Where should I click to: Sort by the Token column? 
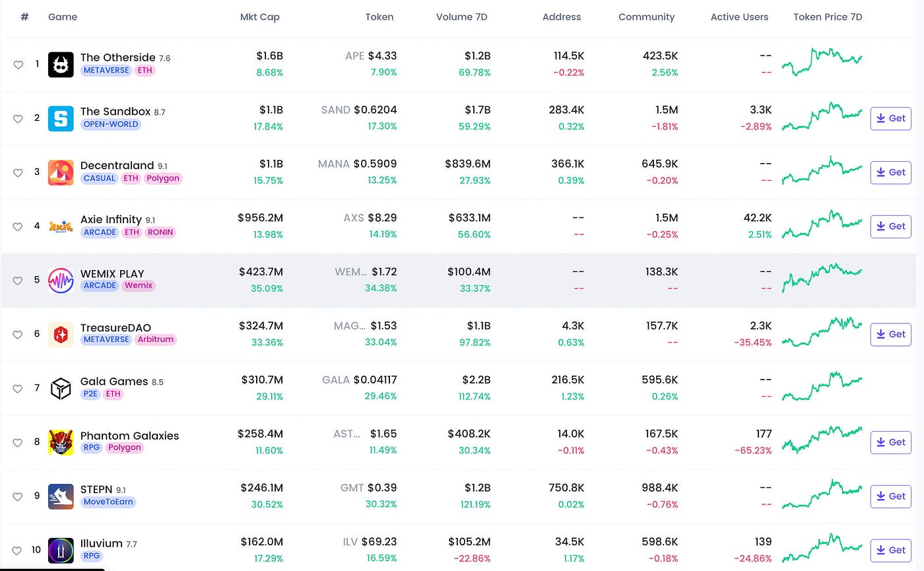point(379,17)
